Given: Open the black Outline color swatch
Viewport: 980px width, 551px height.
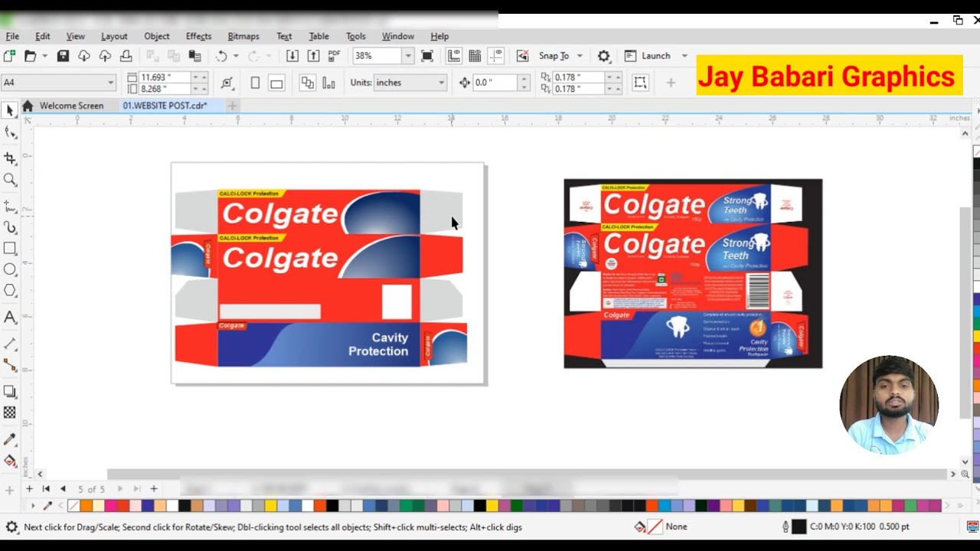Looking at the screenshot, I should 799,527.
